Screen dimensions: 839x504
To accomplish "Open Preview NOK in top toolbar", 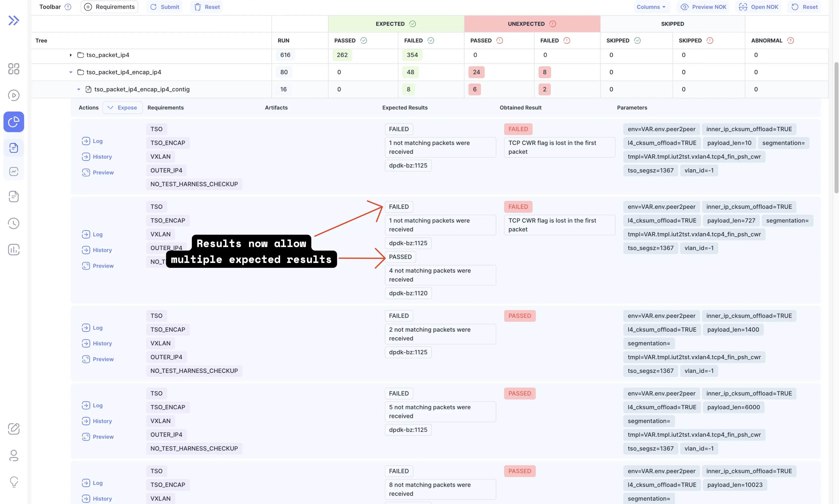I will pos(703,7).
